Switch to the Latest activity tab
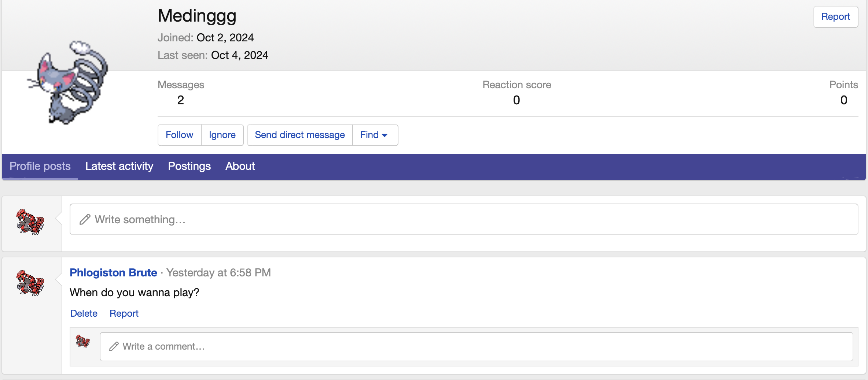The width and height of the screenshot is (868, 380). [119, 166]
